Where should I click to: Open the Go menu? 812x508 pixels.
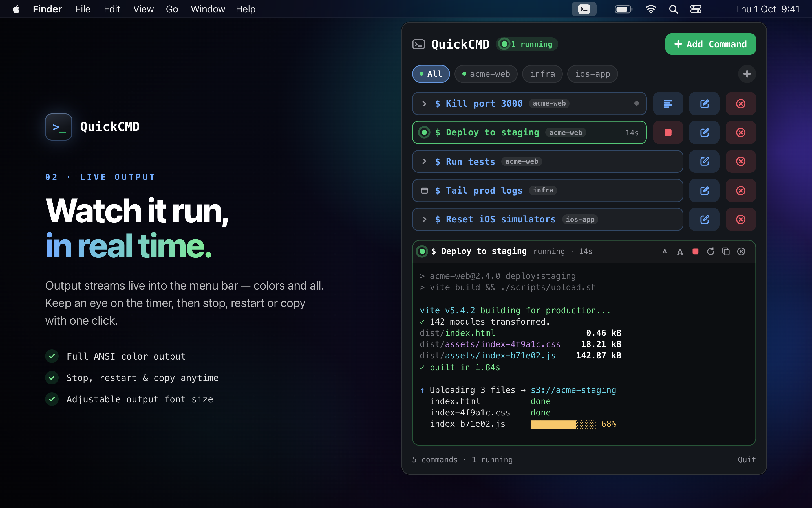click(172, 9)
